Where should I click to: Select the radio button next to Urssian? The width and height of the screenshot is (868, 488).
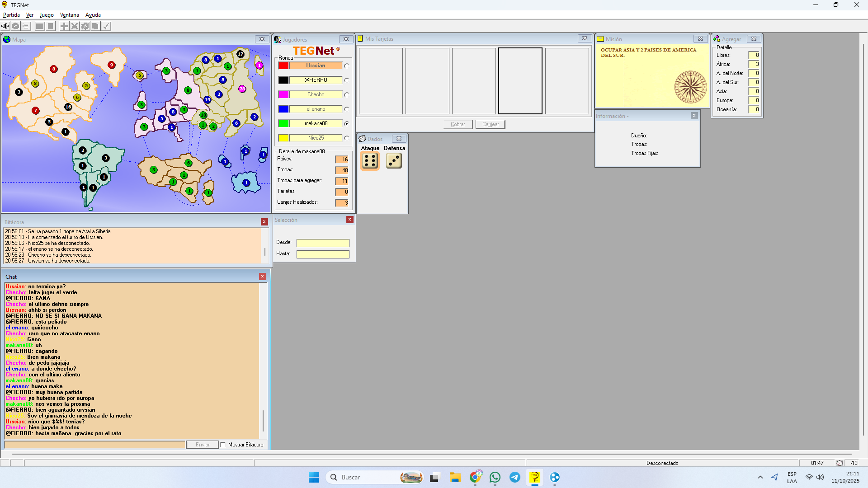[x=346, y=66]
